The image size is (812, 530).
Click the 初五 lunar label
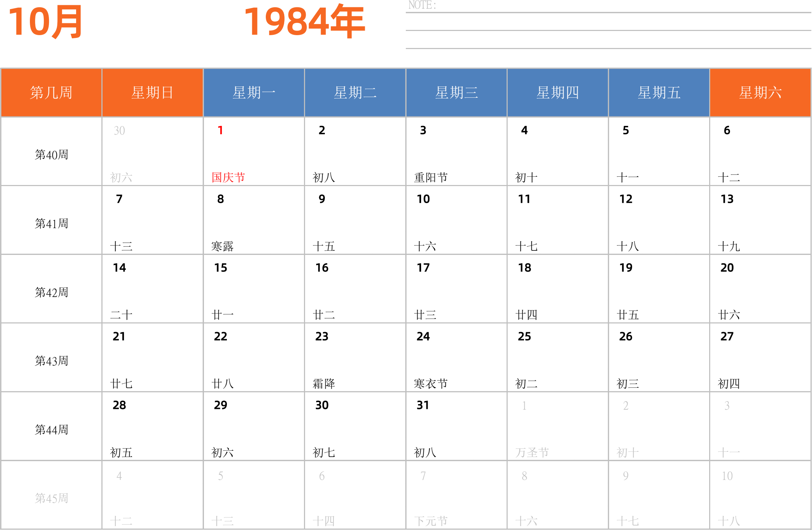(x=121, y=452)
